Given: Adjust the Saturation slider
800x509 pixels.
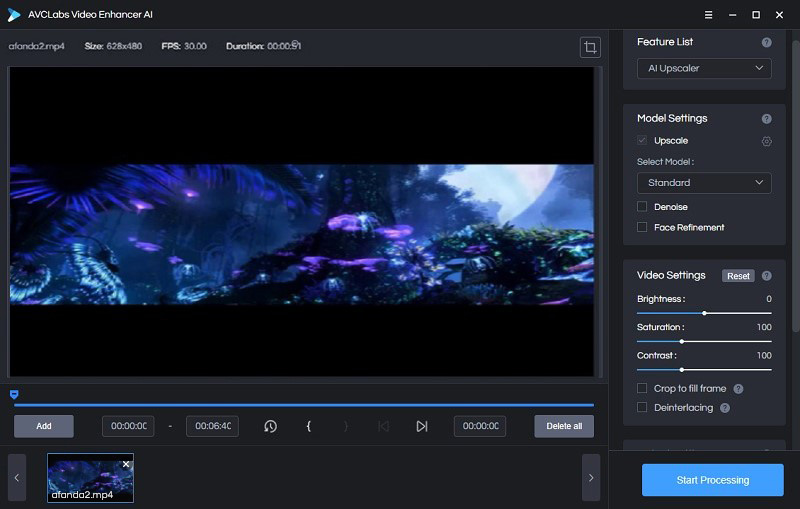Looking at the screenshot, I should click(704, 341).
